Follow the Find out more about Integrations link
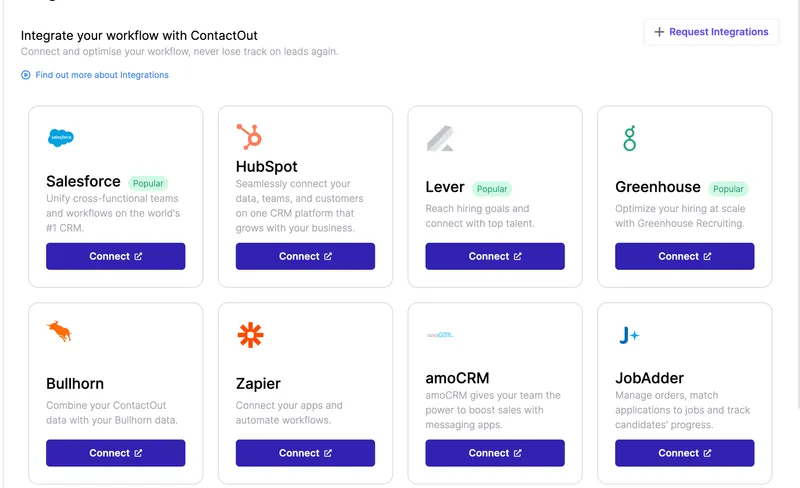Screen dimensions: 800x488 click(101, 75)
